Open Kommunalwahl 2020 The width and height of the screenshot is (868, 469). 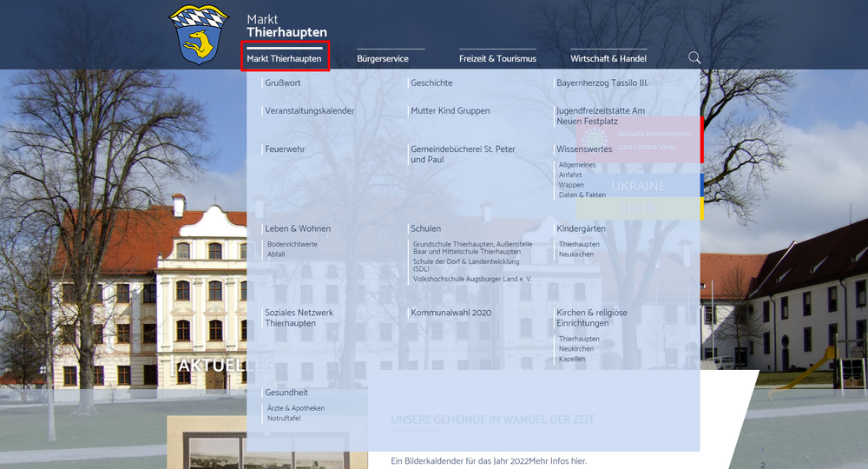(450, 313)
